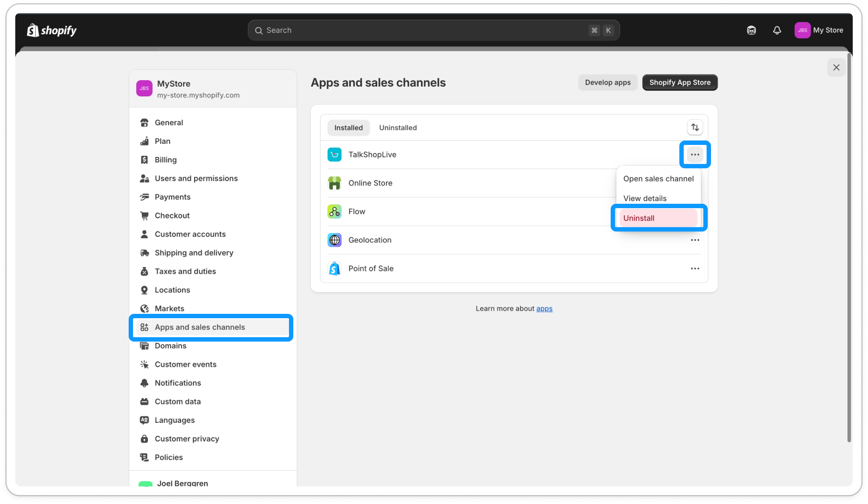
Task: Click the TalkShopLive app name
Action: (x=372, y=155)
